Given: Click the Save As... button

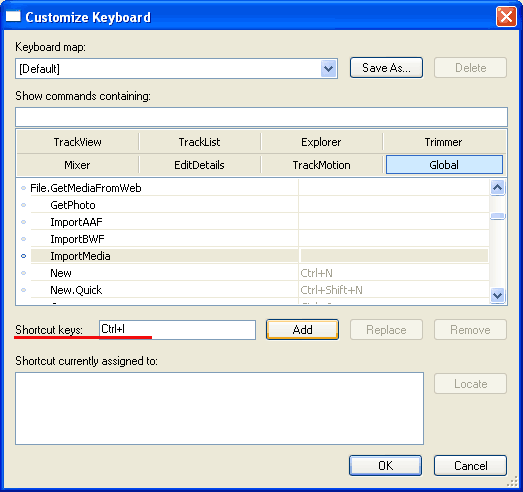Looking at the screenshot, I should pyautogui.click(x=386, y=68).
